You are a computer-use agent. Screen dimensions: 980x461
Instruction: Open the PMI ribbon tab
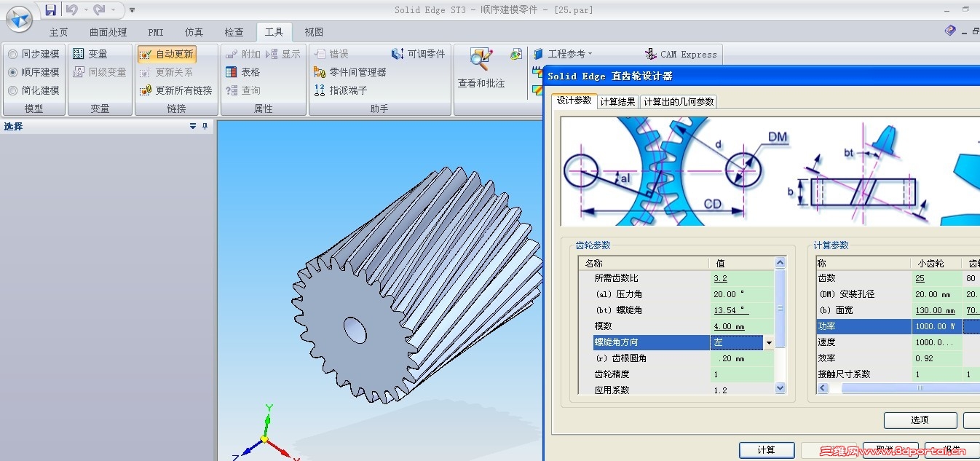(156, 32)
